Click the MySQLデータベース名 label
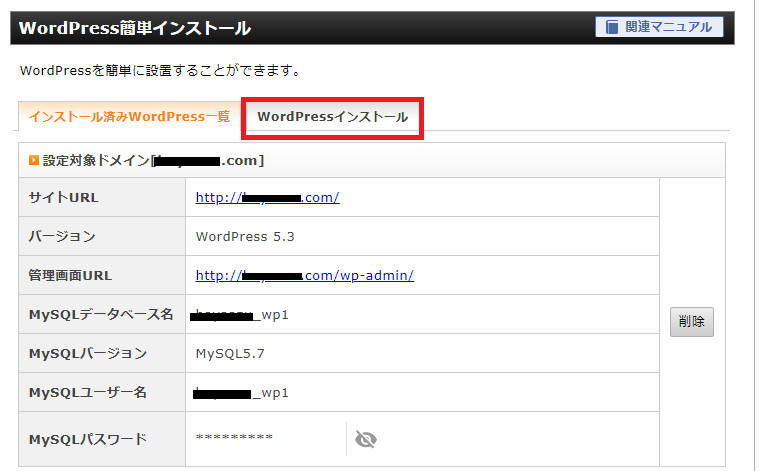Viewport: 759px width, 471px height. [101, 315]
